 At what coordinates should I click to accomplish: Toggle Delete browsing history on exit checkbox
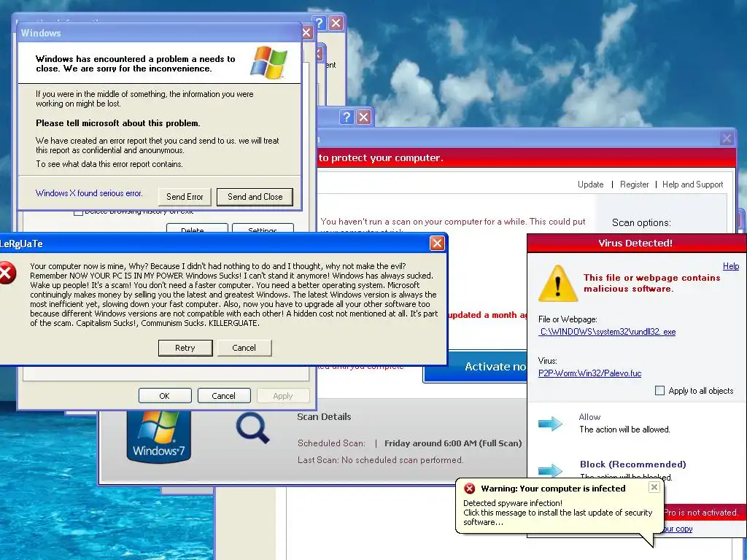click(78, 212)
